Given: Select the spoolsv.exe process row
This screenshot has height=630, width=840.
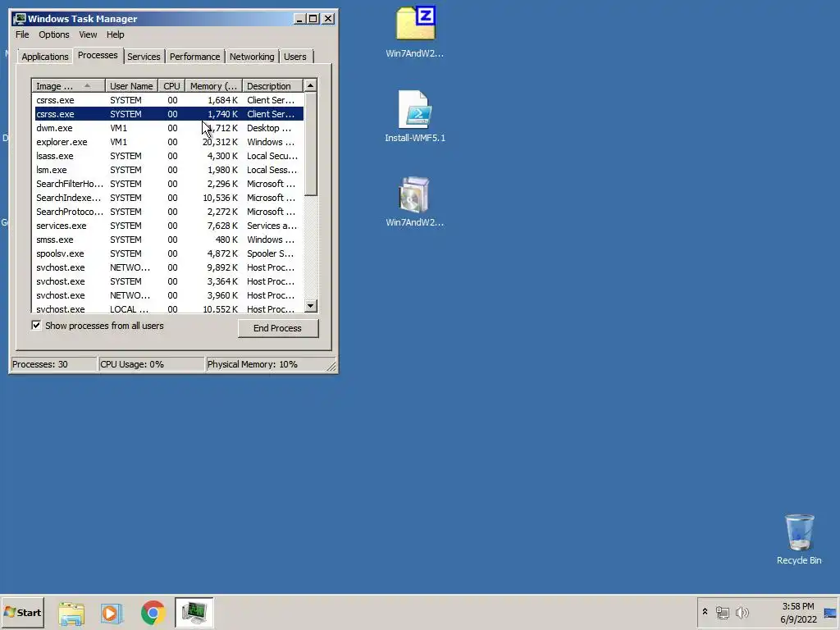Looking at the screenshot, I should click(167, 253).
